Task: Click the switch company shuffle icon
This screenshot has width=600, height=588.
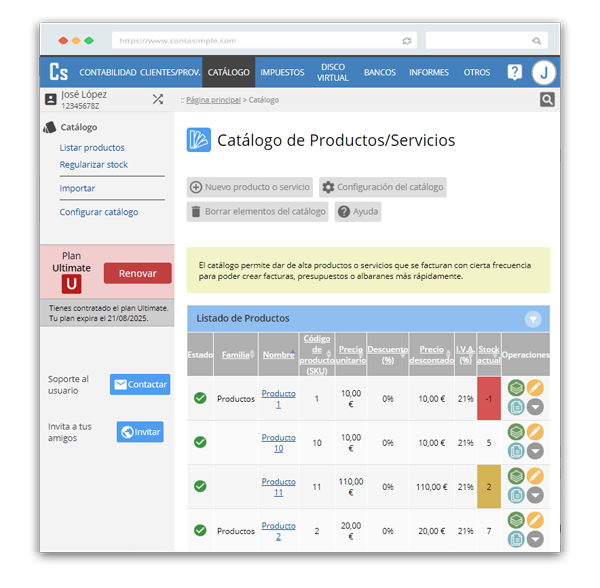Action: pos(158,99)
